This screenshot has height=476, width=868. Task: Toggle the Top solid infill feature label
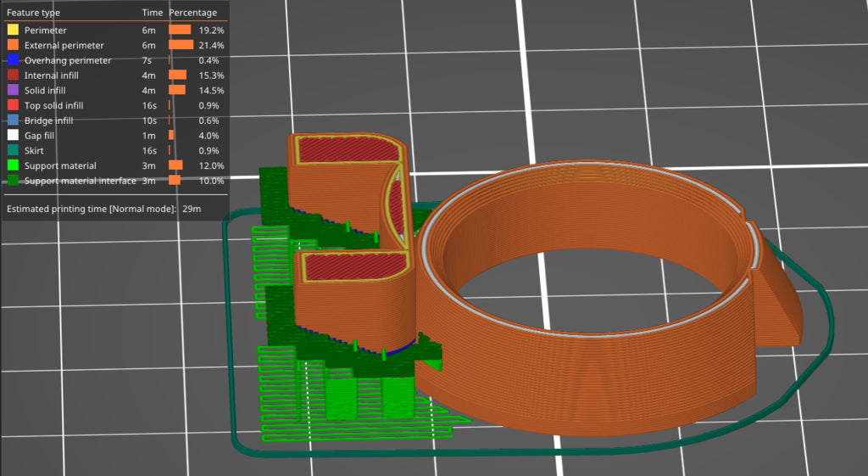tap(53, 105)
